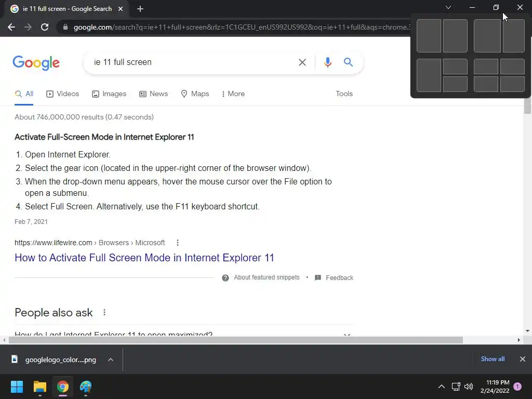The image size is (532, 399).
Task: Open a new tab with plus button
Action: (140, 9)
